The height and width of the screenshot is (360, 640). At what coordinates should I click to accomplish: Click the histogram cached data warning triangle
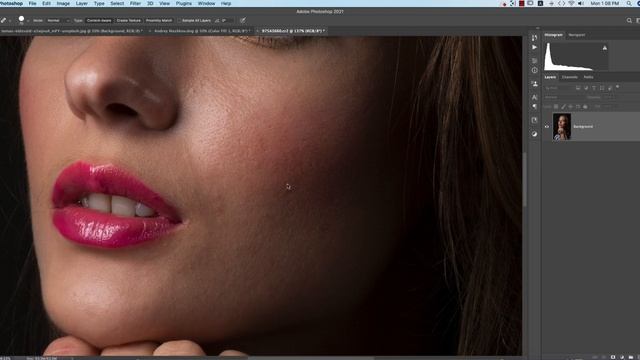click(x=605, y=48)
